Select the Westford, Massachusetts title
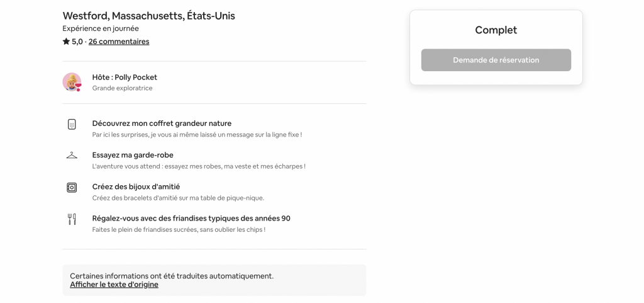The image size is (644, 303). click(148, 16)
